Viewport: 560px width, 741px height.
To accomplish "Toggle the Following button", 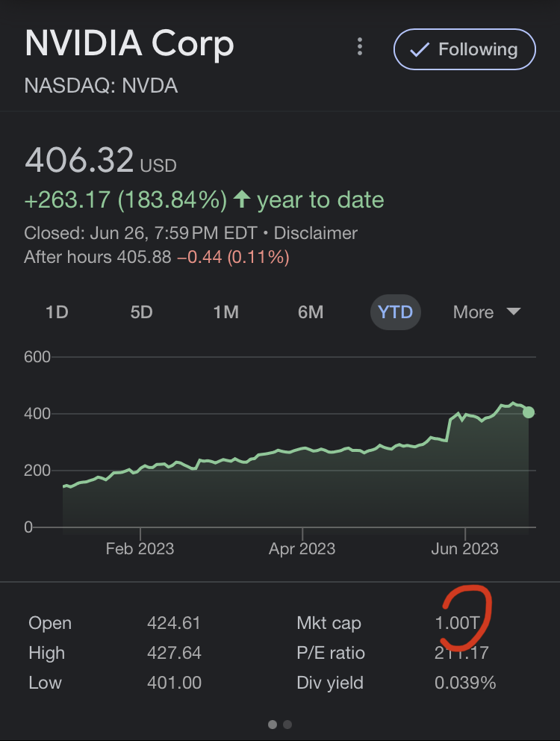I will tap(464, 50).
